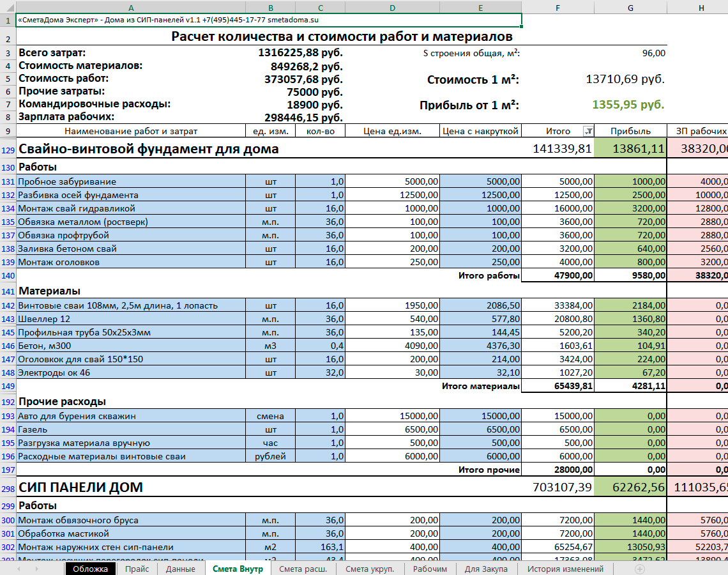
Task: Click the СИП ПАНЕЛИ ДОМ section heading
Action: (x=81, y=487)
